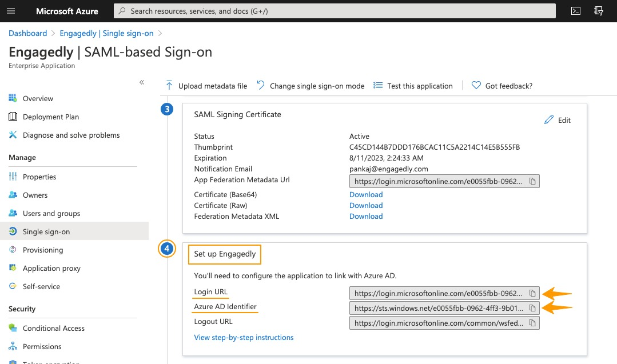Click Upload metadata file
The width and height of the screenshot is (617, 364).
point(206,86)
